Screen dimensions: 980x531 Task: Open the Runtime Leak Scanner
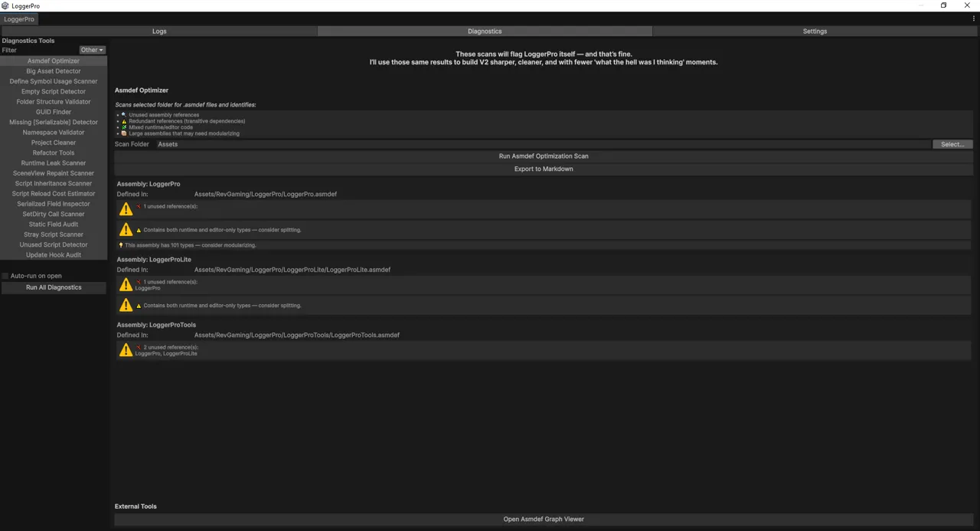(54, 163)
